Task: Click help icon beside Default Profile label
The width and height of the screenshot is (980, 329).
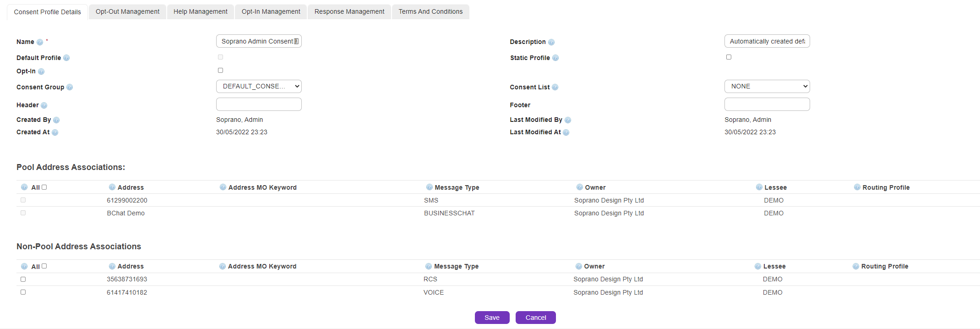Action: tap(66, 58)
